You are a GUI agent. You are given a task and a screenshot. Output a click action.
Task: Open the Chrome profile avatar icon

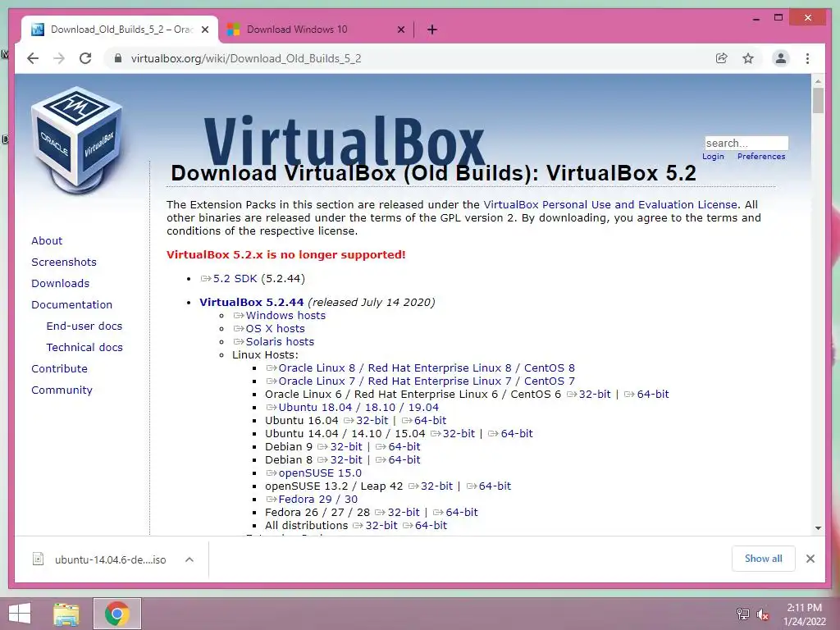781,58
